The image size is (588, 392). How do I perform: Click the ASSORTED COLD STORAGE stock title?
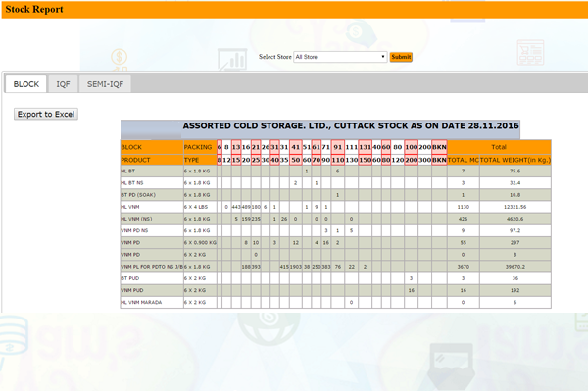[351, 126]
